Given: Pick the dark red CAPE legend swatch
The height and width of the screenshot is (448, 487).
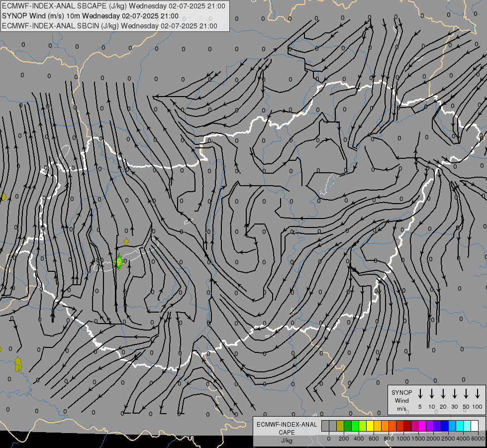Looking at the screenshot, I should point(407,426).
